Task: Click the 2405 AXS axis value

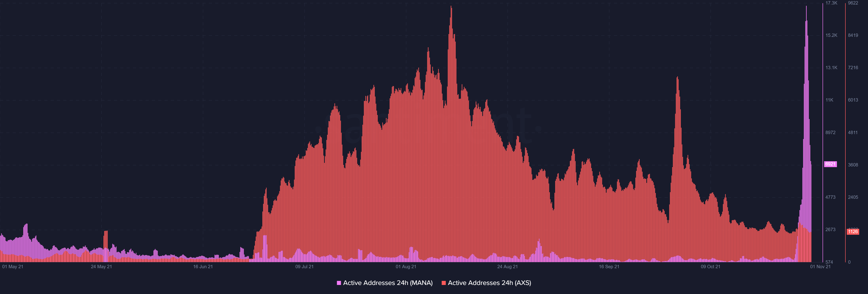Action: (853, 197)
